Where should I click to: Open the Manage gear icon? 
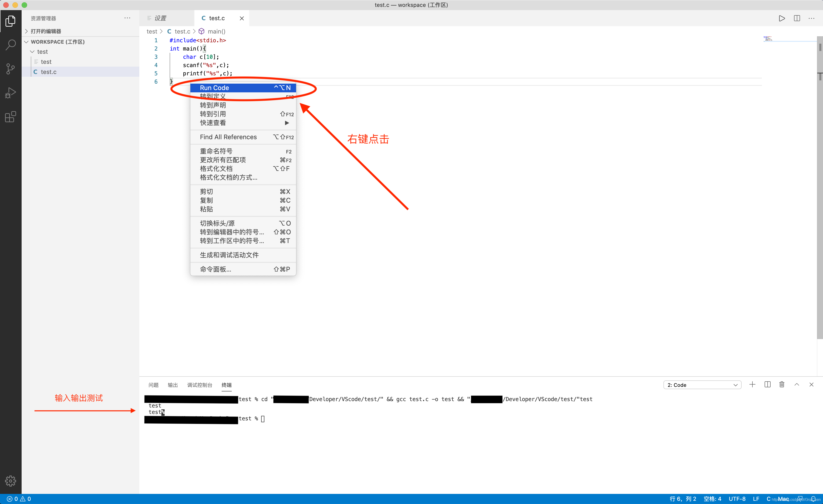(10, 481)
